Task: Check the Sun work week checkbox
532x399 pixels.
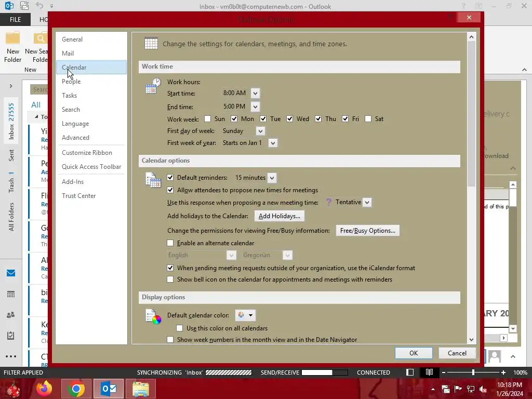Action: 208,119
